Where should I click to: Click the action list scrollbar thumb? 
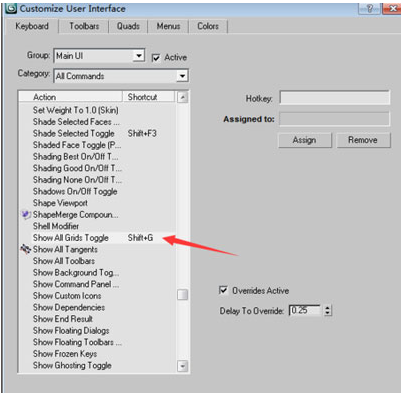point(182,295)
